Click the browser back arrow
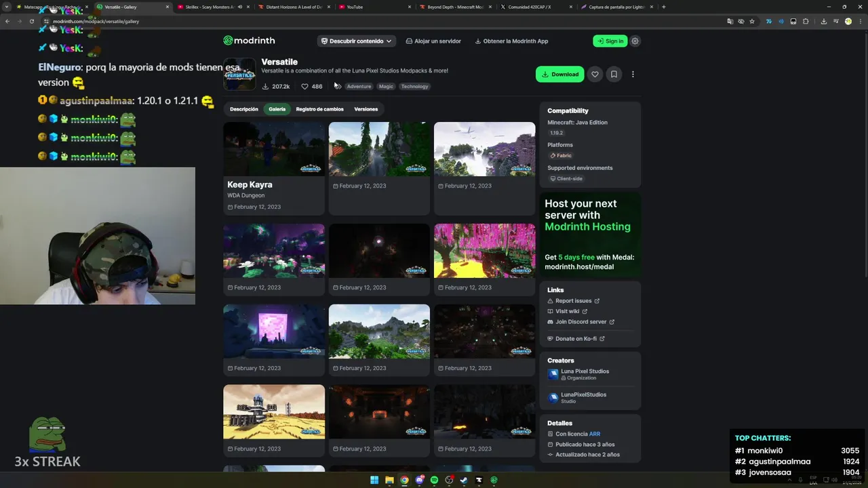This screenshot has height=488, width=868. tap(7, 21)
